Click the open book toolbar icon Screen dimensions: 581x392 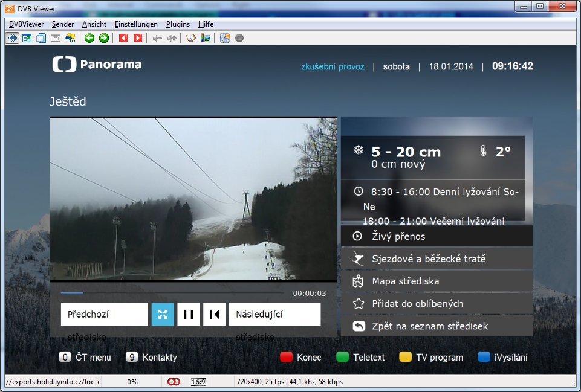click(x=191, y=38)
